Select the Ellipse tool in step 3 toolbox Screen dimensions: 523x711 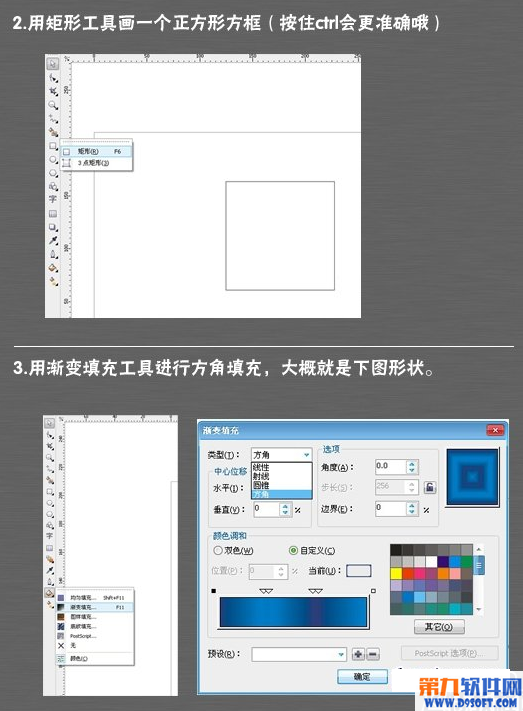(x=49, y=503)
